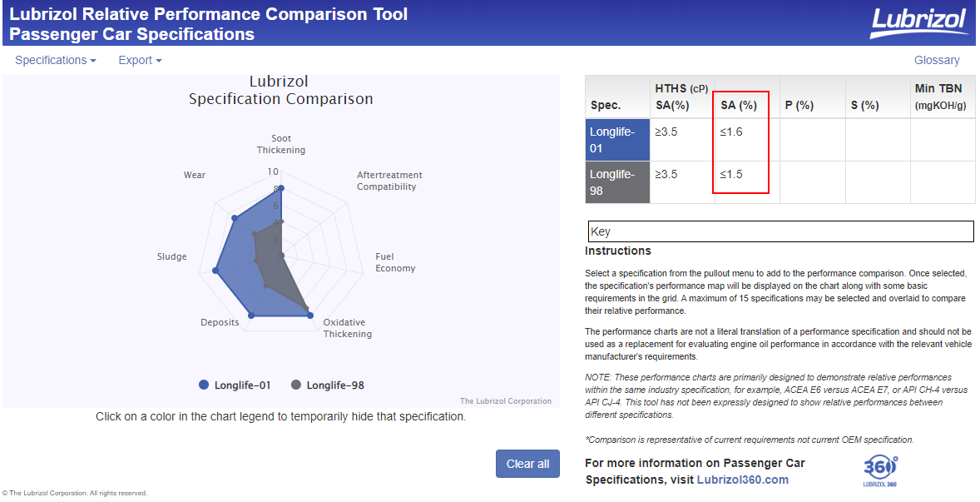
Task: Click The Lubrizol Corporation chart credit
Action: click(506, 401)
